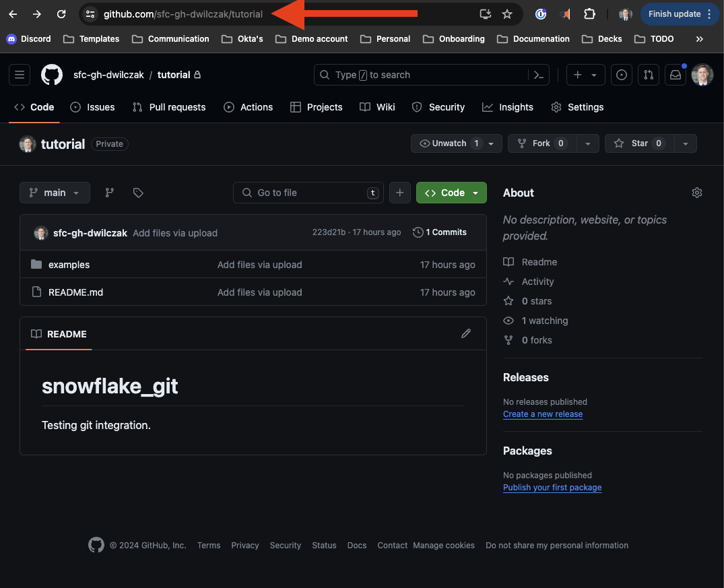Select the Code tab

pos(34,107)
